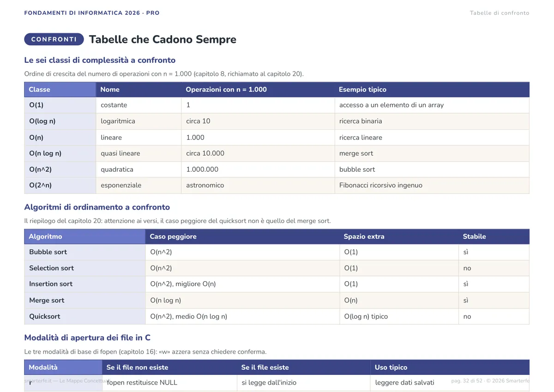Click heading "Algoritmi di ordinamento a confronto"
554x392 pixels.
[x=97, y=207]
